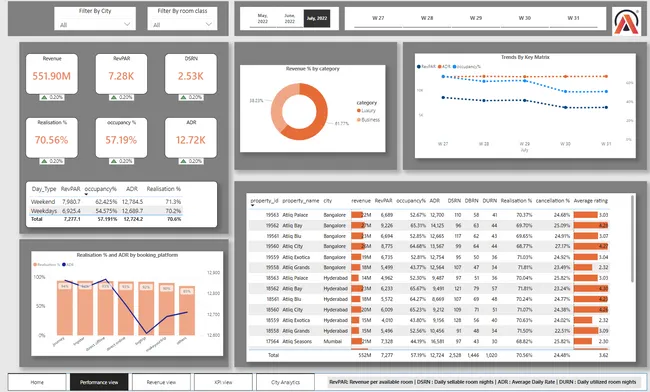The image size is (650, 392).
Task: Click the Total row revenue 552M value
Action: [365, 355]
